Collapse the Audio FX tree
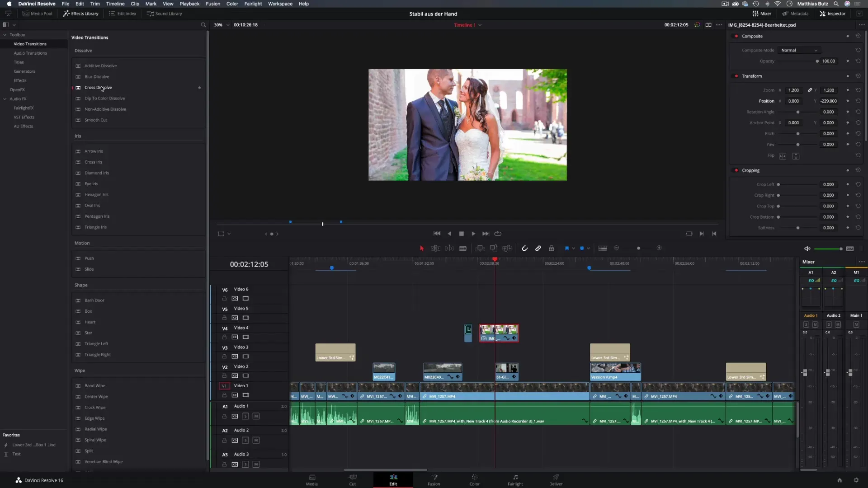 (x=5, y=99)
